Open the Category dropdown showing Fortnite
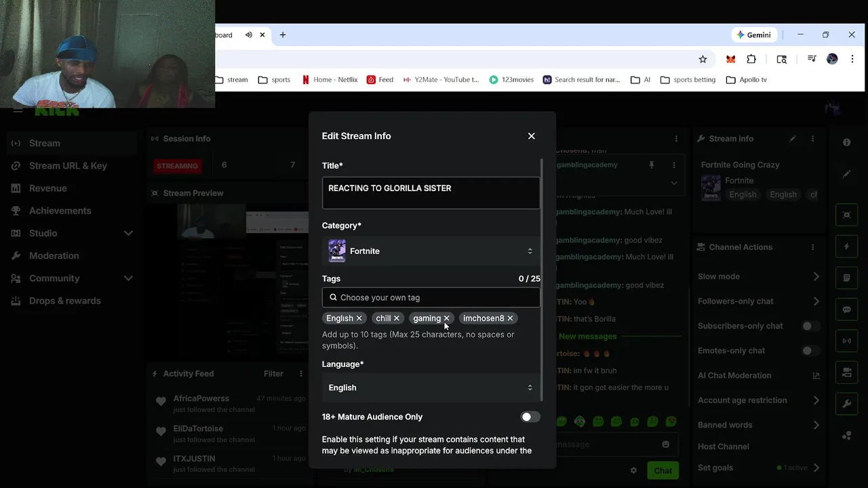The height and width of the screenshot is (488, 868). pyautogui.click(x=431, y=251)
